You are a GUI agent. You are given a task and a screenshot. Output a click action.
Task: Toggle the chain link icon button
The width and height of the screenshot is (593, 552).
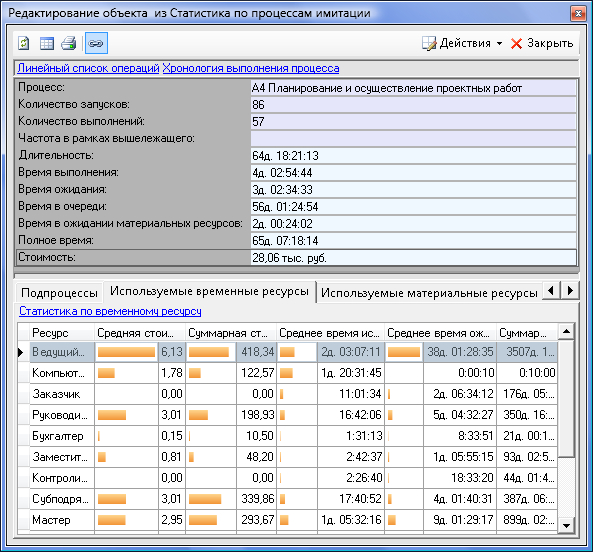96,43
